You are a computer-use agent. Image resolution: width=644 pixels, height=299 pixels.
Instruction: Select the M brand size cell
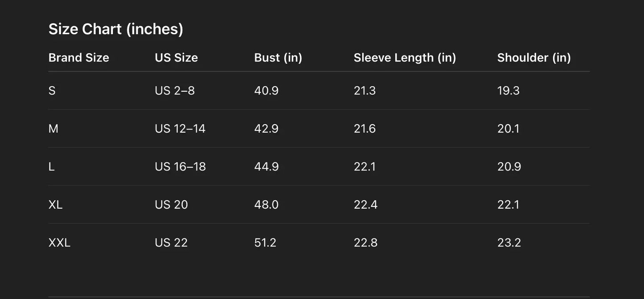tap(53, 129)
